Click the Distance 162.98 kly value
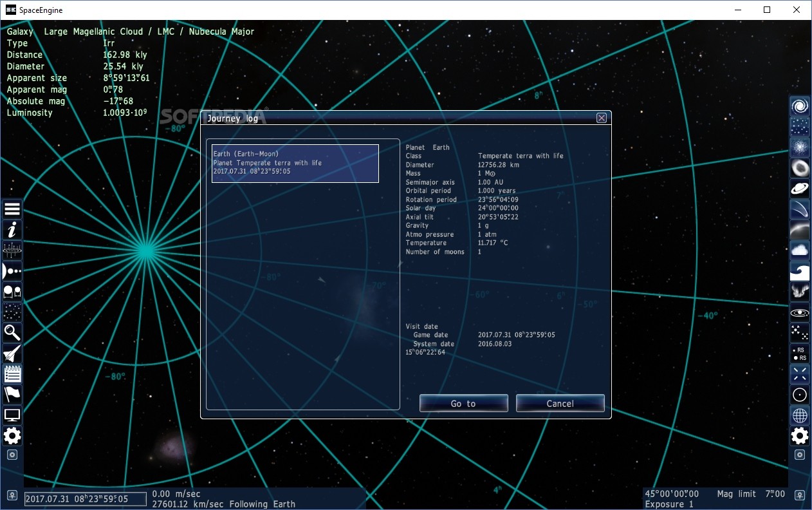 click(x=125, y=55)
